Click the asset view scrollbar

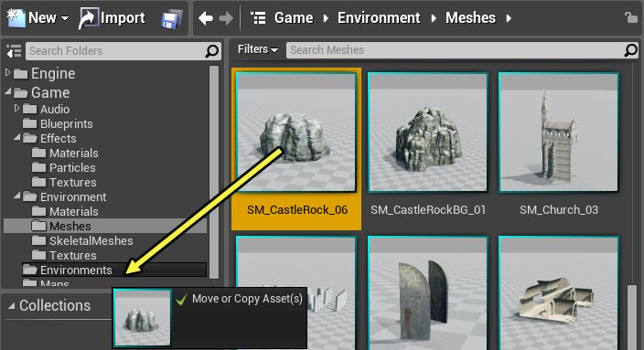click(632, 317)
